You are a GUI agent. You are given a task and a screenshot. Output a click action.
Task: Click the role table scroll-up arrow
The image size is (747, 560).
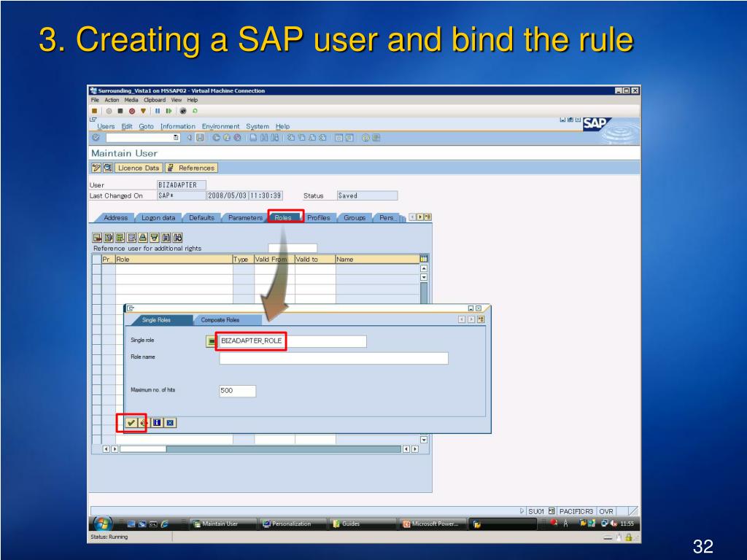click(424, 268)
